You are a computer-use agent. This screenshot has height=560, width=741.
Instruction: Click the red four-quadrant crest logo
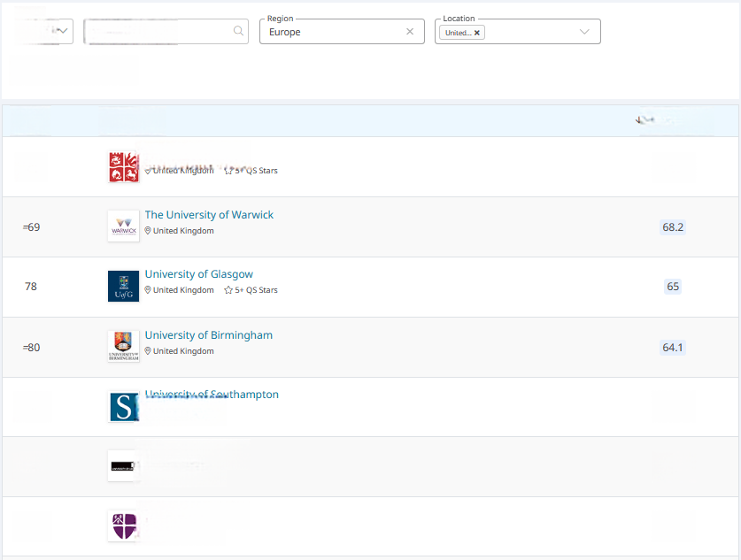click(123, 166)
